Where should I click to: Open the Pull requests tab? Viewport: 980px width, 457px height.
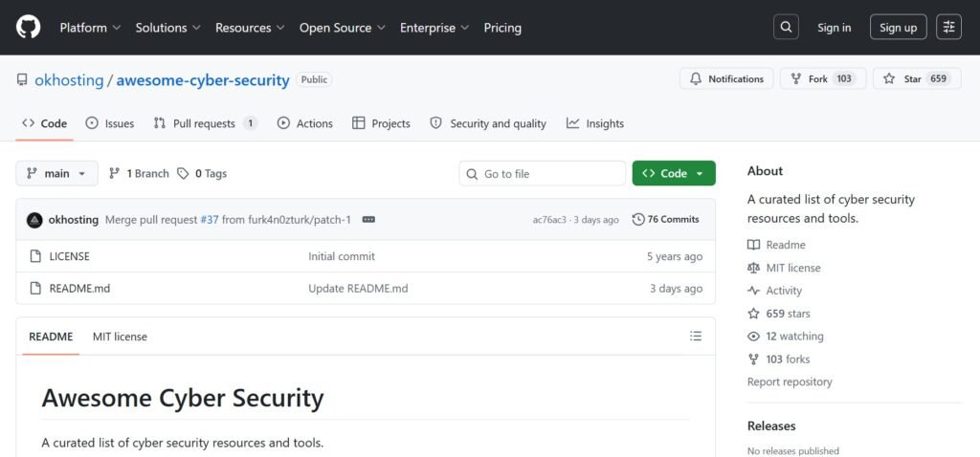[206, 123]
